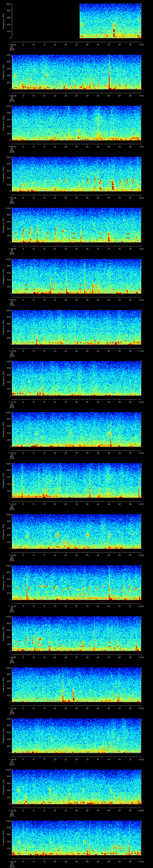
Task: Click the spectrogram panel starting at 7:19:00
Action: [77, 787]
